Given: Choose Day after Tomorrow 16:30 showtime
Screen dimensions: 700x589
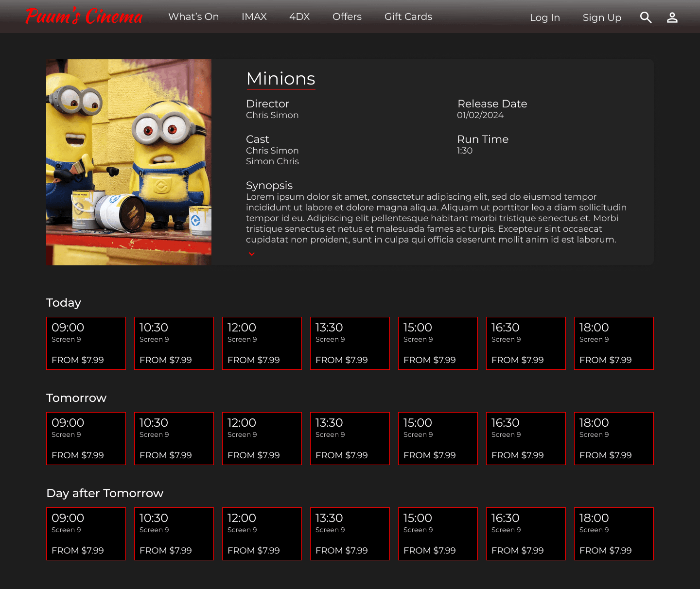Looking at the screenshot, I should point(526,534).
